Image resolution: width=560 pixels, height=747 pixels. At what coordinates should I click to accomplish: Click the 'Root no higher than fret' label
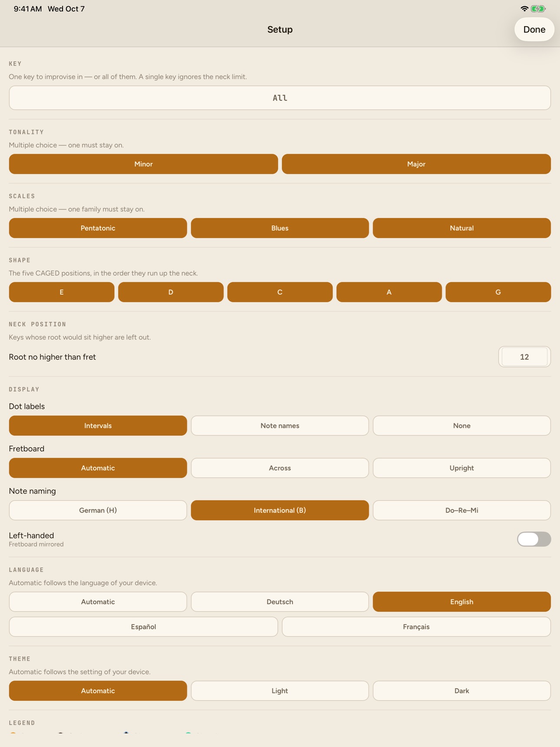[x=53, y=357]
